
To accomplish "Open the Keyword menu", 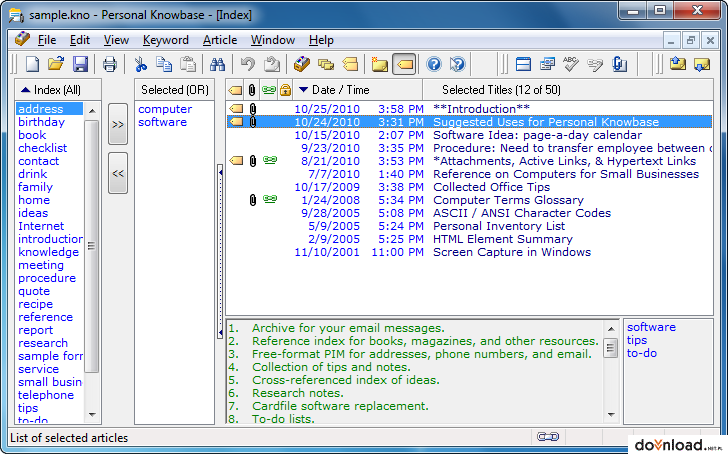I will click(166, 40).
